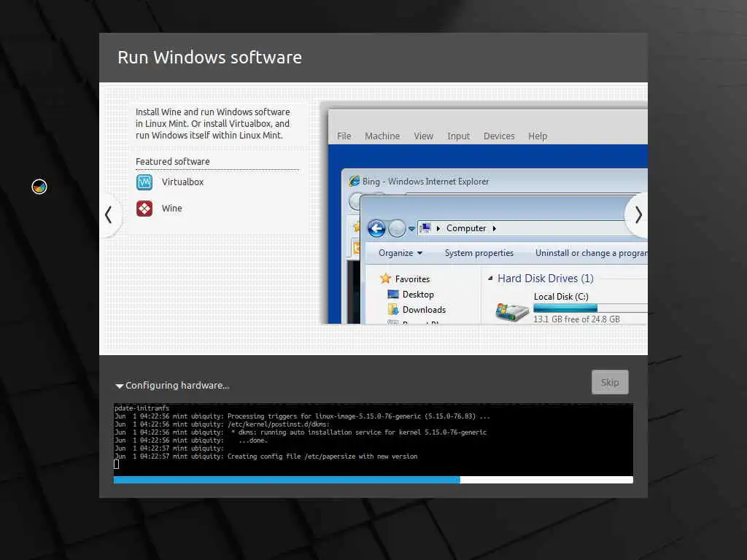Click System properties in the toolbar
The image size is (747, 560).
tap(479, 253)
